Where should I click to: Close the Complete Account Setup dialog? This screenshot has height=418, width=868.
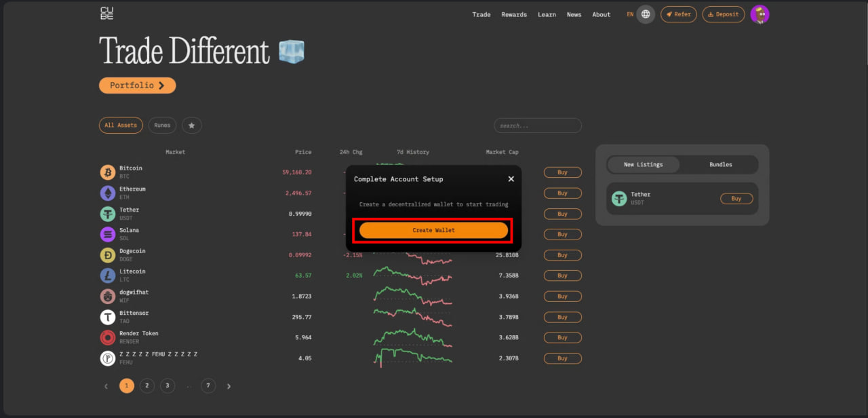click(x=511, y=179)
